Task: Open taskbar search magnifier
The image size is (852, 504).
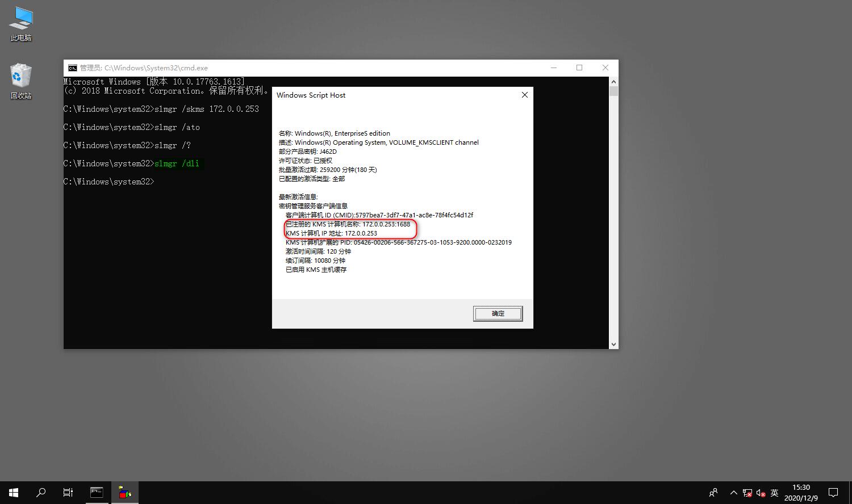Action: click(x=41, y=493)
